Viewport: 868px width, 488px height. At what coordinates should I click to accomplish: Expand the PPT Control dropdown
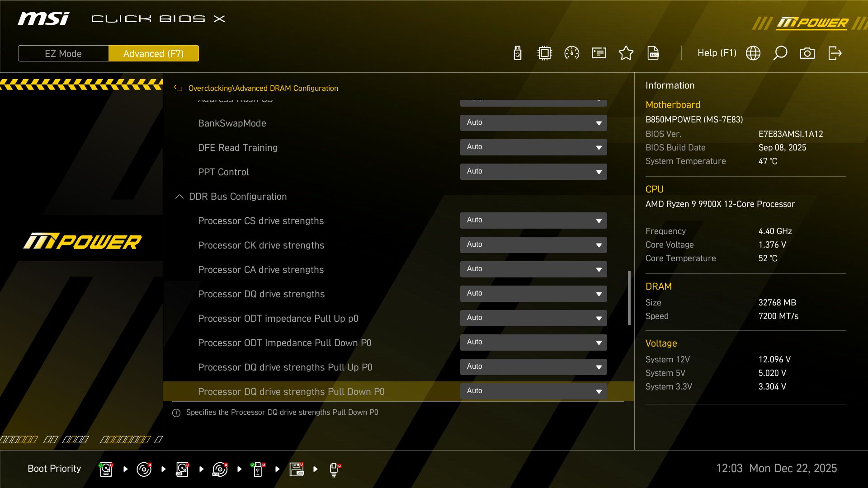pyautogui.click(x=533, y=172)
